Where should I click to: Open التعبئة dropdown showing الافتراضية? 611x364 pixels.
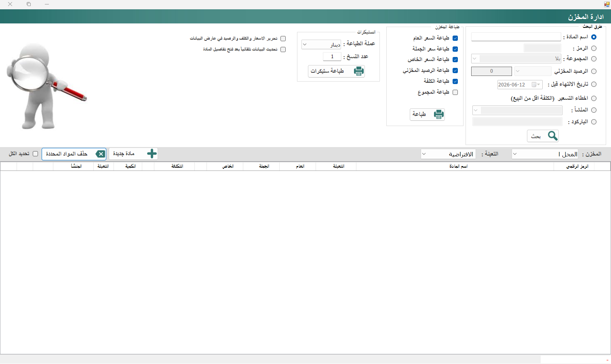coord(448,154)
